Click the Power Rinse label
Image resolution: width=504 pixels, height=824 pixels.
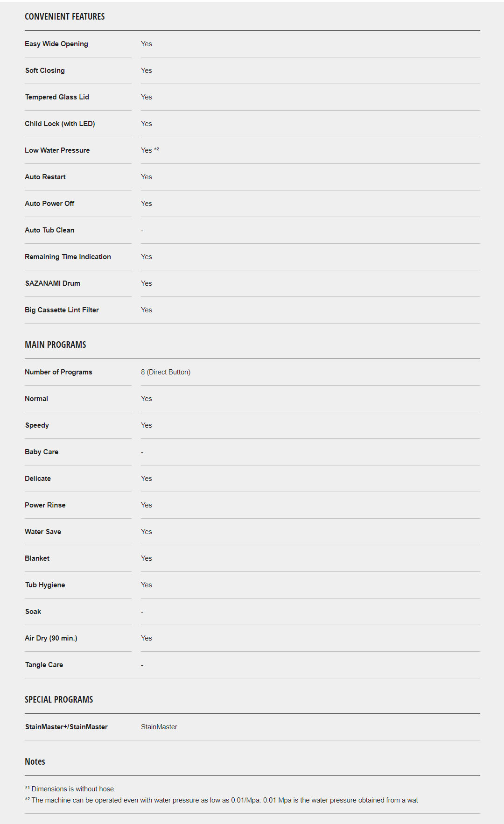click(x=45, y=505)
